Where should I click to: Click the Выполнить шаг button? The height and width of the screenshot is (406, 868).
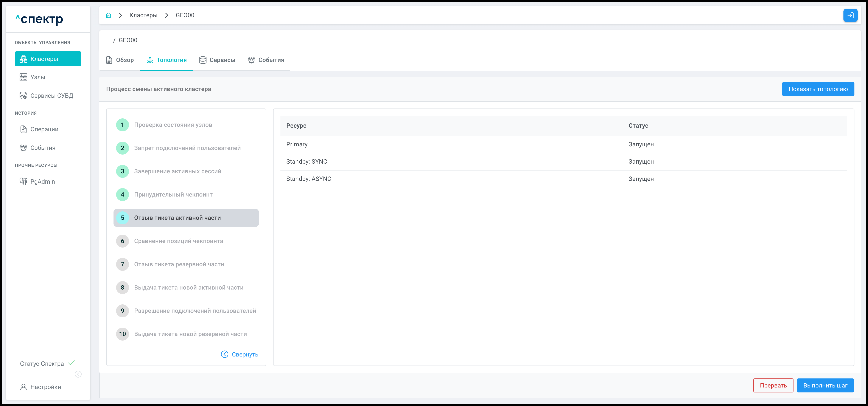(x=825, y=386)
